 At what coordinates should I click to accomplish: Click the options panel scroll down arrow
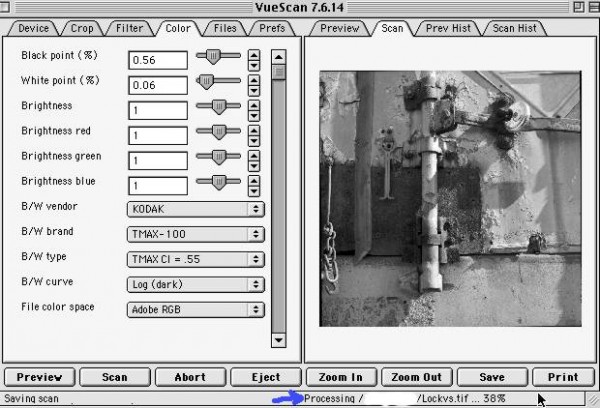[279, 340]
